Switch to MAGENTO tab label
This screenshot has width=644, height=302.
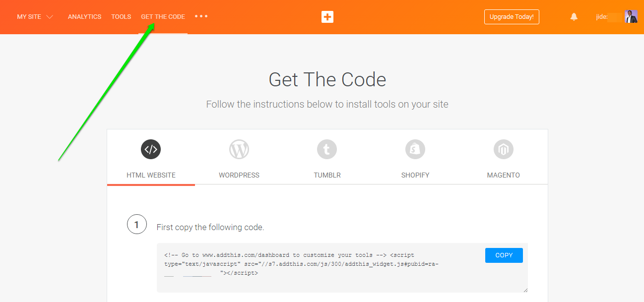click(504, 175)
